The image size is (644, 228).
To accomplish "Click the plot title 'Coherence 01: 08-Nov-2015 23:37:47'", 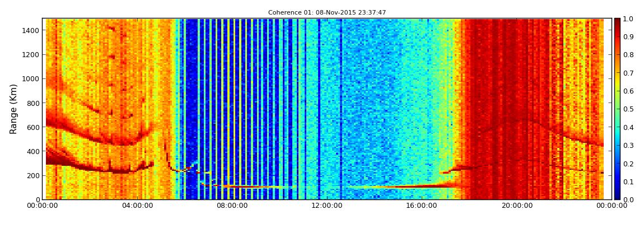I will click(x=327, y=13).
